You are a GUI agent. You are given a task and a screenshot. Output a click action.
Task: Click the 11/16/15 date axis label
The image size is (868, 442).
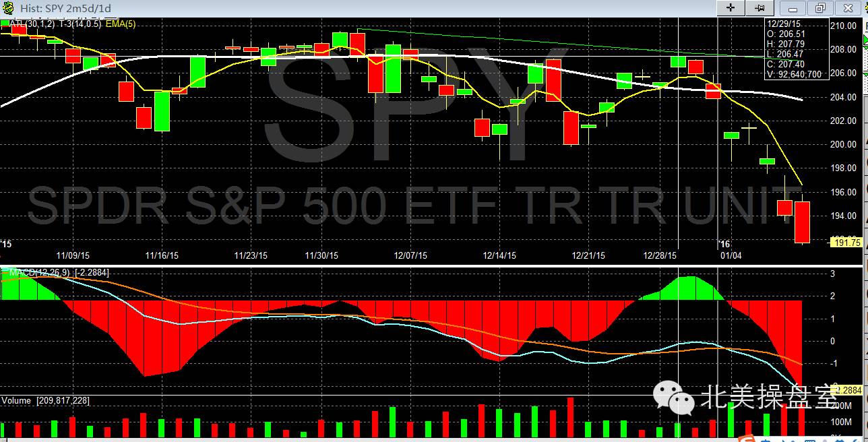point(162,255)
